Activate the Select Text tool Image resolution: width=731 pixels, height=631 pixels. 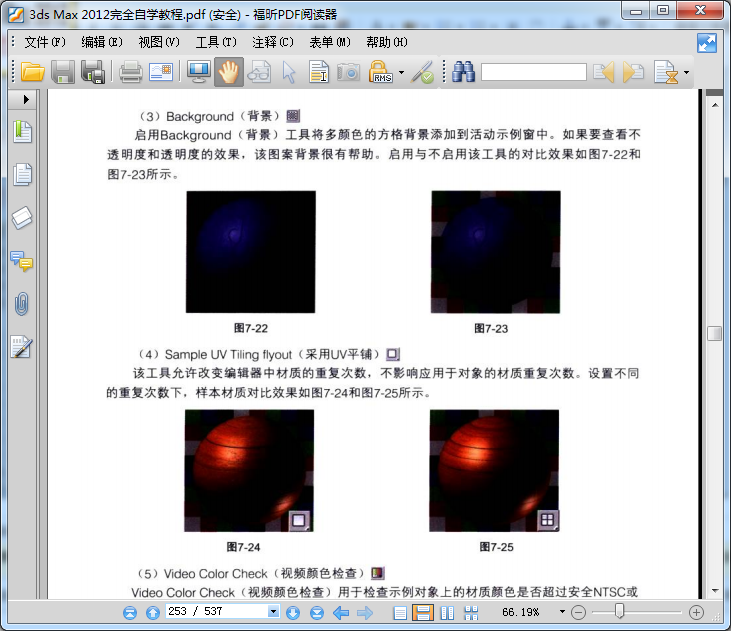319,72
